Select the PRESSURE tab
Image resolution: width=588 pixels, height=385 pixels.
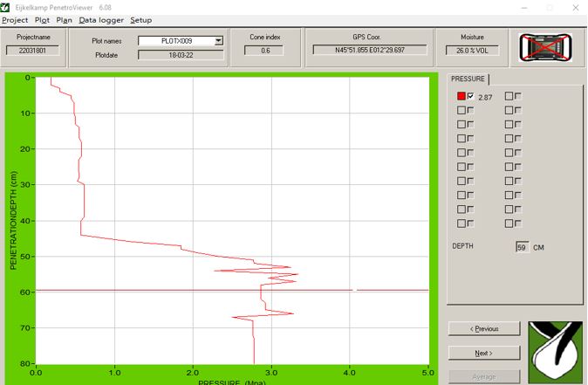[x=468, y=79]
